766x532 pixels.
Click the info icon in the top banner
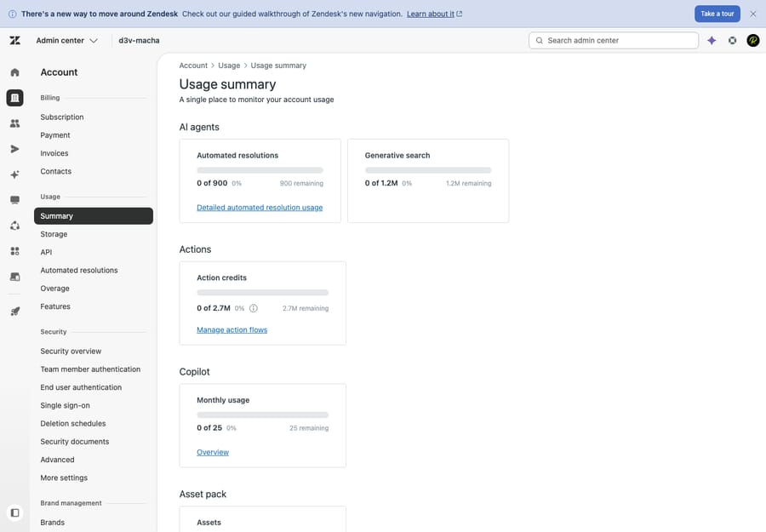(12, 14)
